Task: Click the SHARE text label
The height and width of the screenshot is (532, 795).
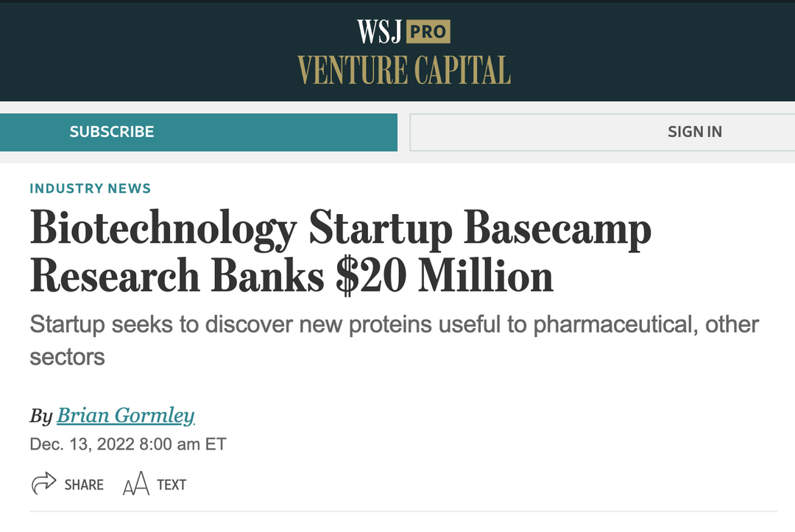Action: click(85, 485)
